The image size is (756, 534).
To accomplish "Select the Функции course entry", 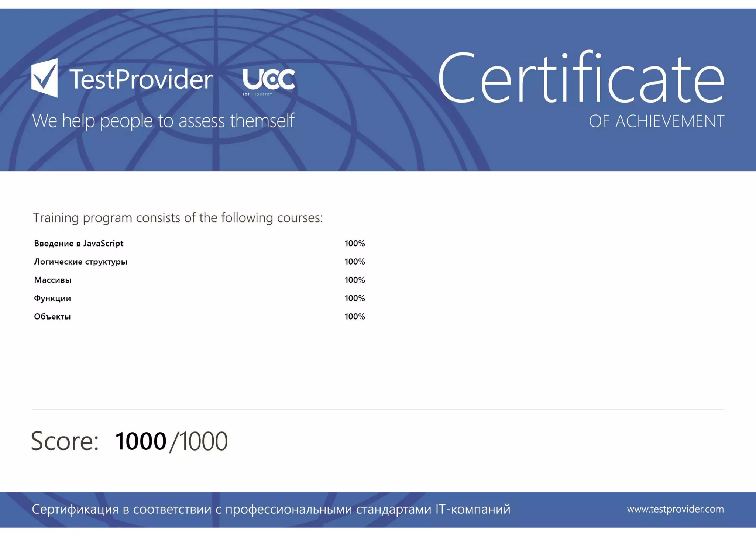I will click(x=52, y=298).
